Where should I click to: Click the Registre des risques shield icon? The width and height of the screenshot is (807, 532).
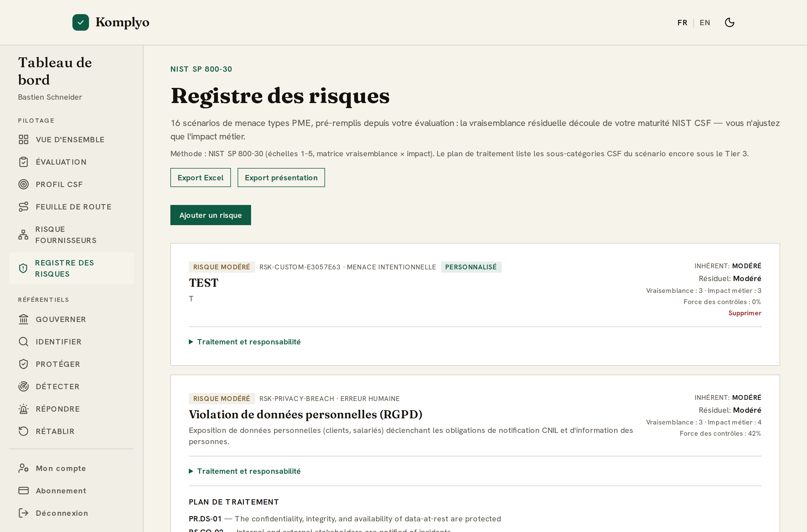point(23,268)
